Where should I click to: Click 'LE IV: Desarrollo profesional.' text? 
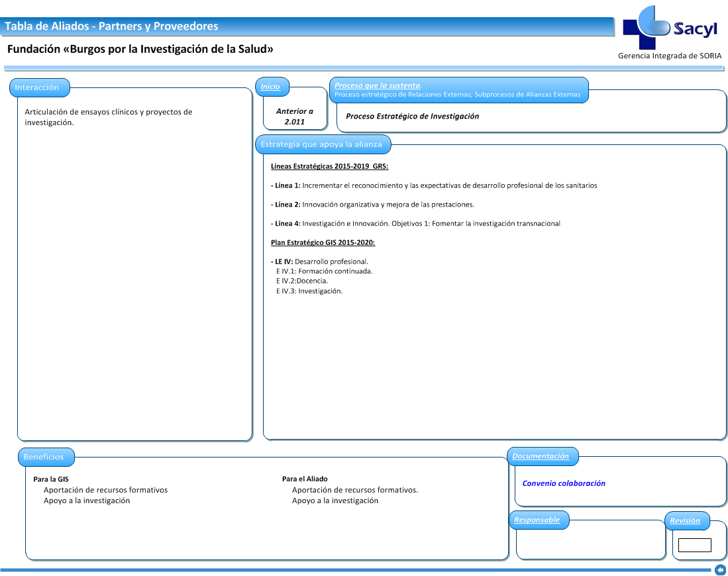(319, 262)
